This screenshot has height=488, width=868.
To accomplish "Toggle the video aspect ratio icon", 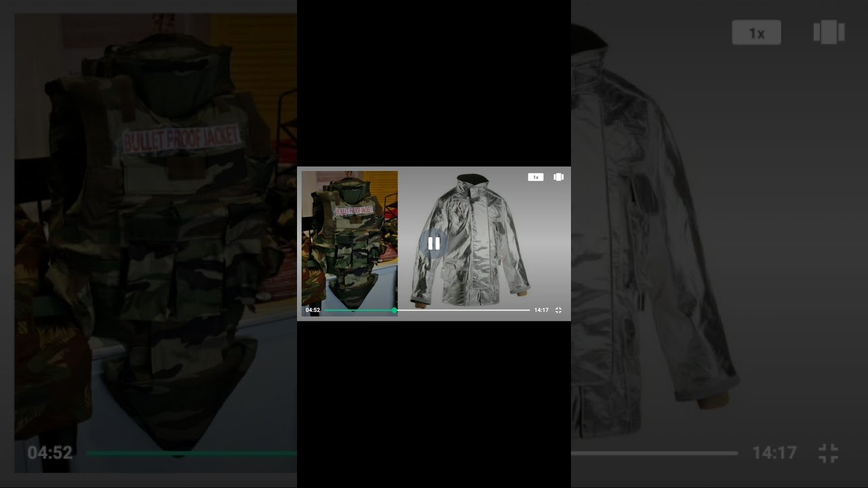I will coord(558,177).
